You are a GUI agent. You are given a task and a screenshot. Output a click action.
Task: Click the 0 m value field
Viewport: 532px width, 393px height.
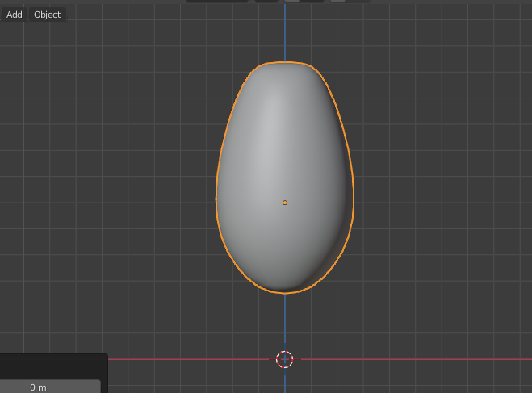(50, 387)
